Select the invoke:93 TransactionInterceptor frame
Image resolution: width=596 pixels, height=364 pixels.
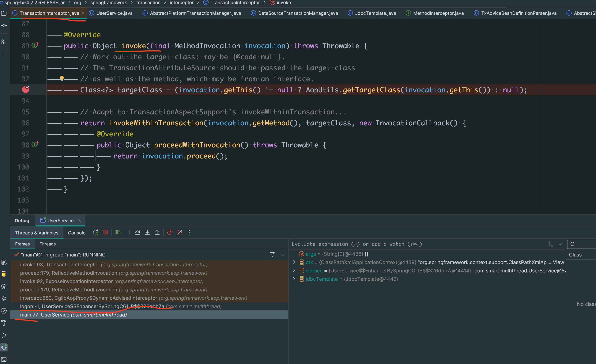click(x=149, y=264)
